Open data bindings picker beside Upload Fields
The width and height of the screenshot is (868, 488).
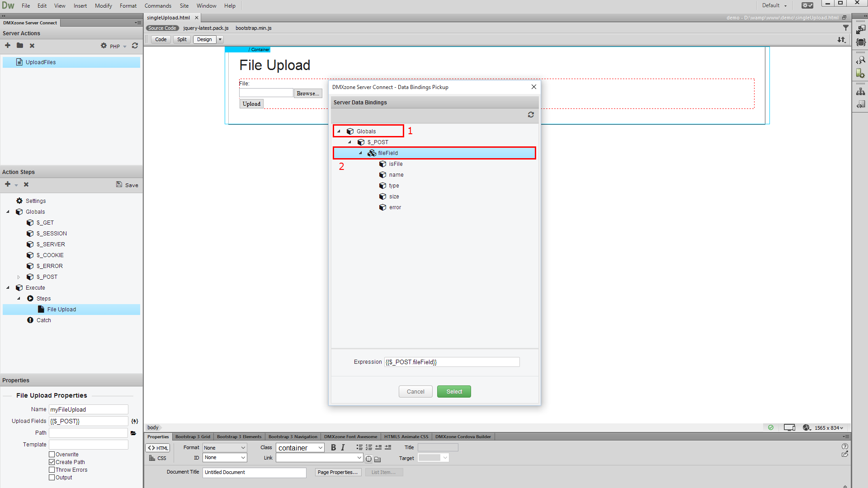pos(135,421)
